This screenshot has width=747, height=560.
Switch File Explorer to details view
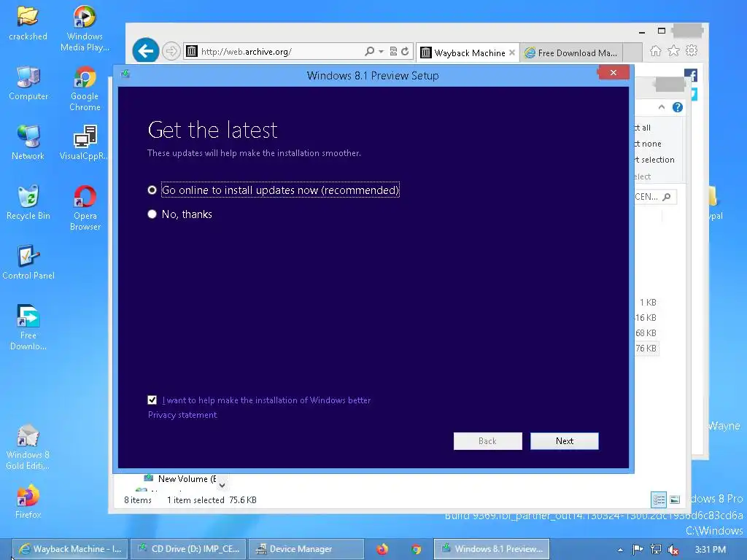click(659, 499)
